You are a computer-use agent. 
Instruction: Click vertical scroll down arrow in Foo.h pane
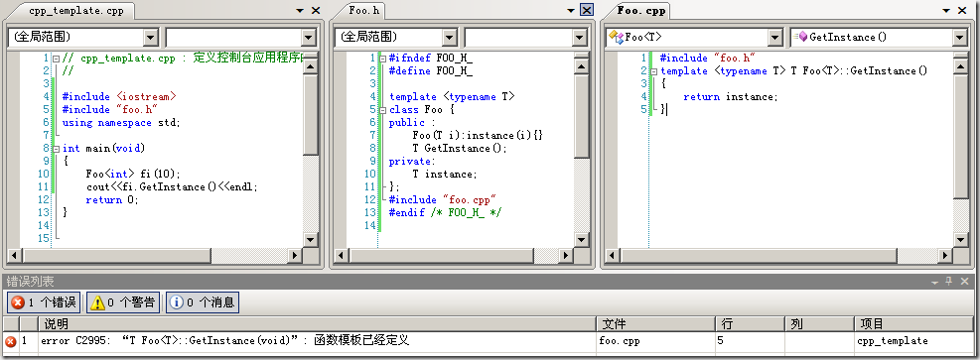(582, 240)
